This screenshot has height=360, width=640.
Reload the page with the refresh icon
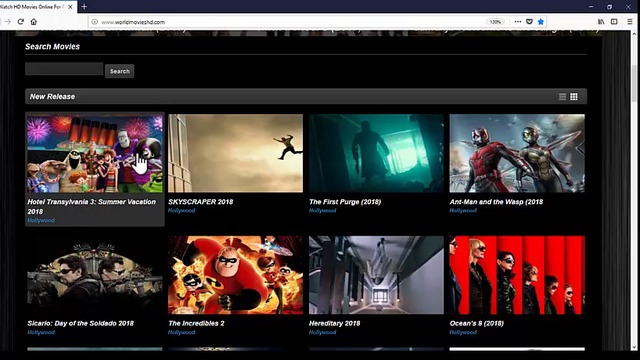point(20,22)
